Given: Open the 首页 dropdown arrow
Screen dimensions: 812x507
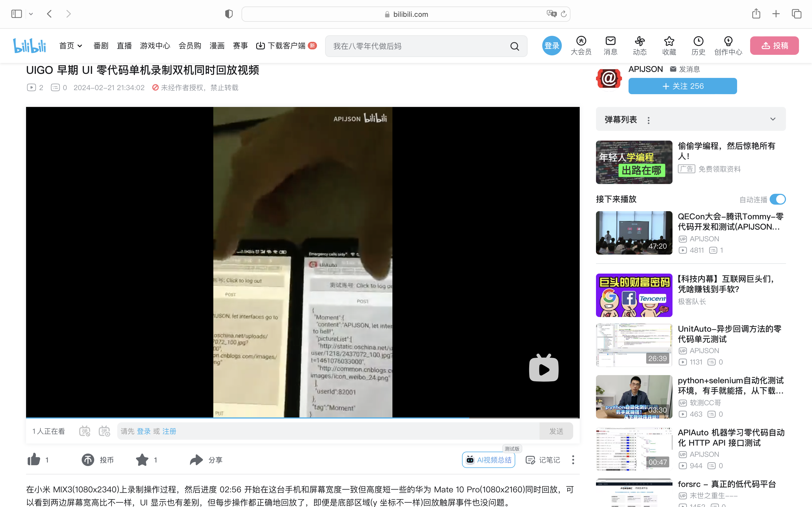Looking at the screenshot, I should (80, 46).
